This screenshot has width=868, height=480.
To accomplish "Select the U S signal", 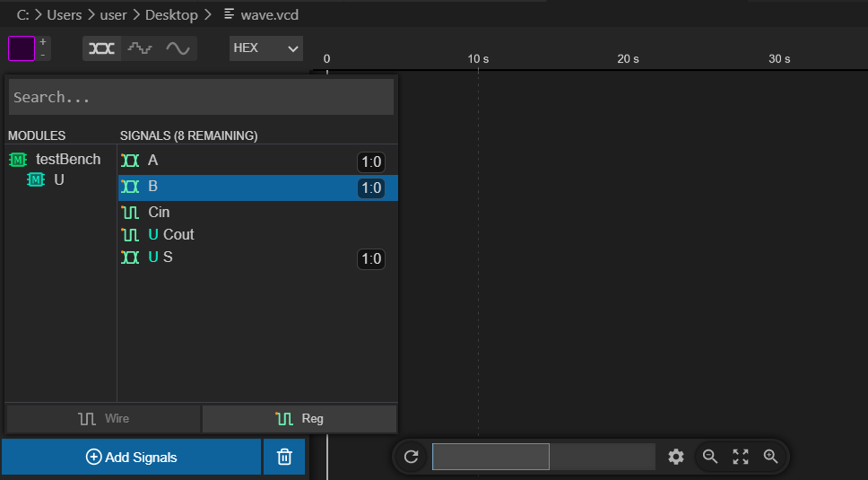I will [258, 257].
